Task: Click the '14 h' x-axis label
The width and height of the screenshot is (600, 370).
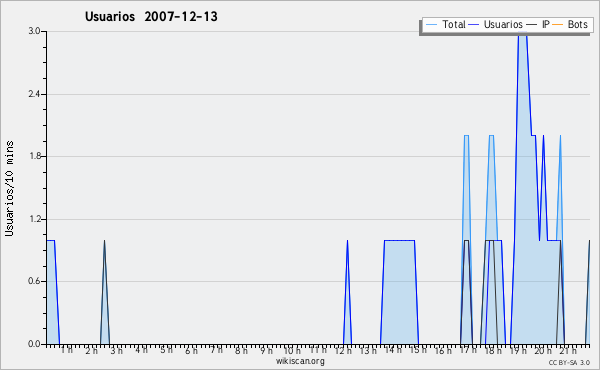Action: coord(393,350)
